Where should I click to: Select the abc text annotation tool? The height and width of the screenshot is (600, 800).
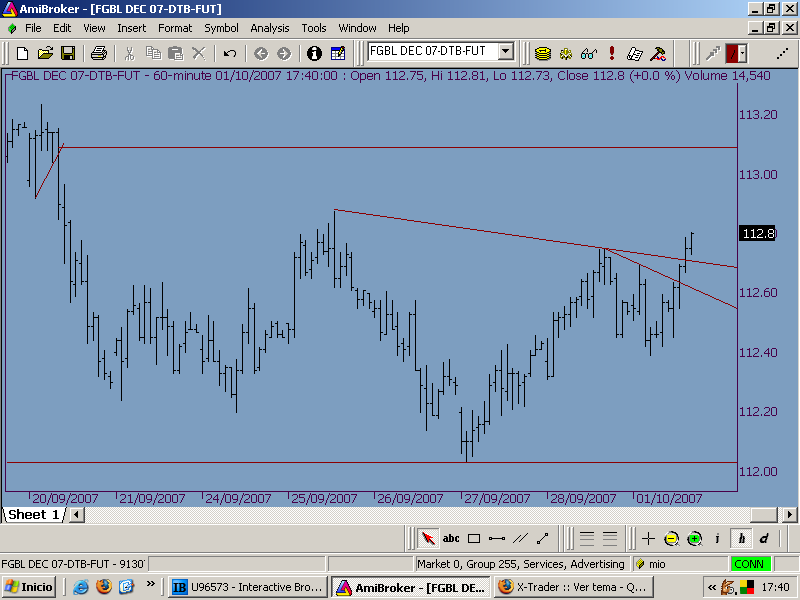coord(451,538)
